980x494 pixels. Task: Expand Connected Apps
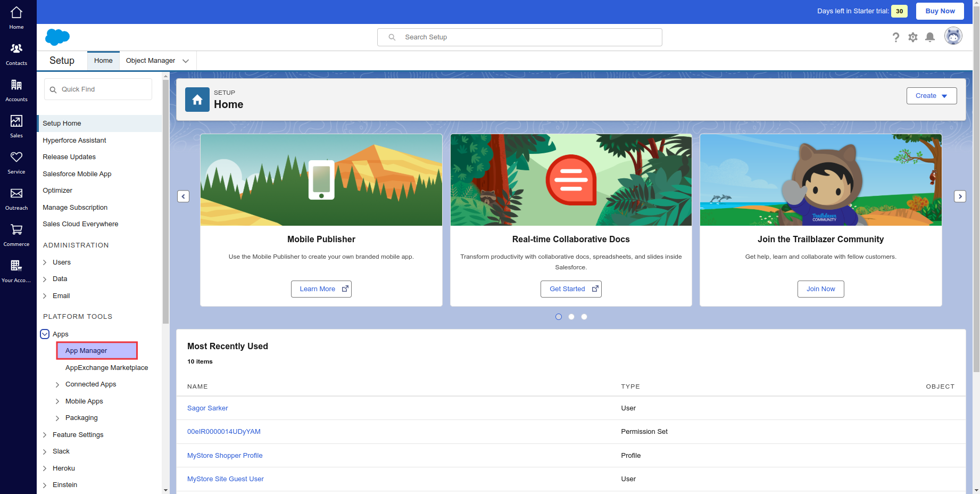(x=57, y=384)
